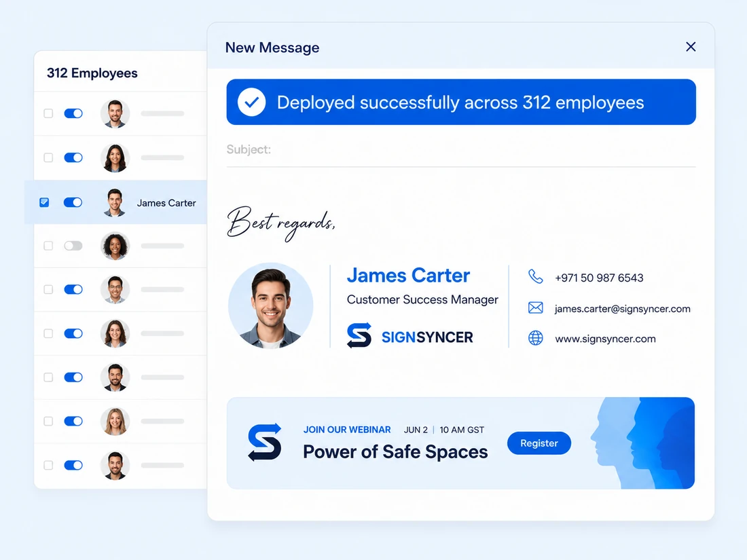Click James Carter's avatar in the employee list
Image resolution: width=747 pixels, height=560 pixels.
[x=114, y=202]
